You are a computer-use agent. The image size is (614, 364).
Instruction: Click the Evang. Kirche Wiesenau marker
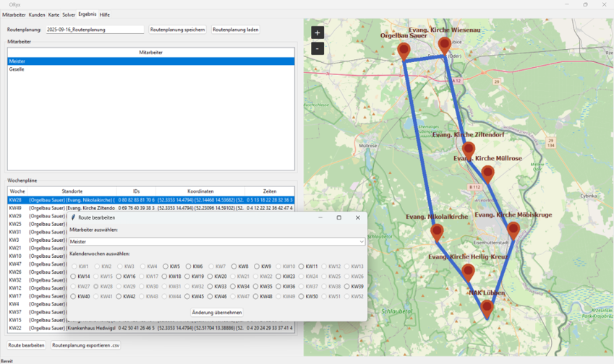(x=444, y=45)
